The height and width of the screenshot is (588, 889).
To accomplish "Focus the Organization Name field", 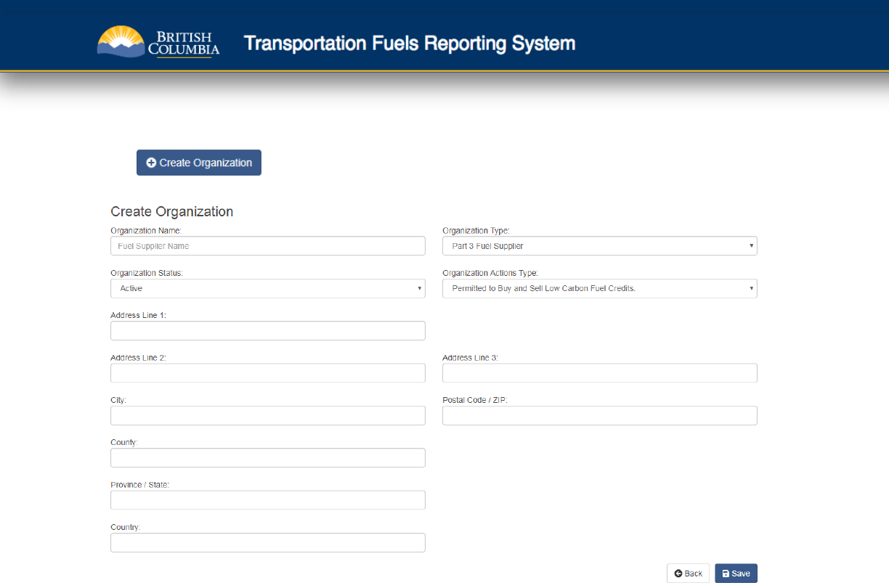I will click(268, 246).
